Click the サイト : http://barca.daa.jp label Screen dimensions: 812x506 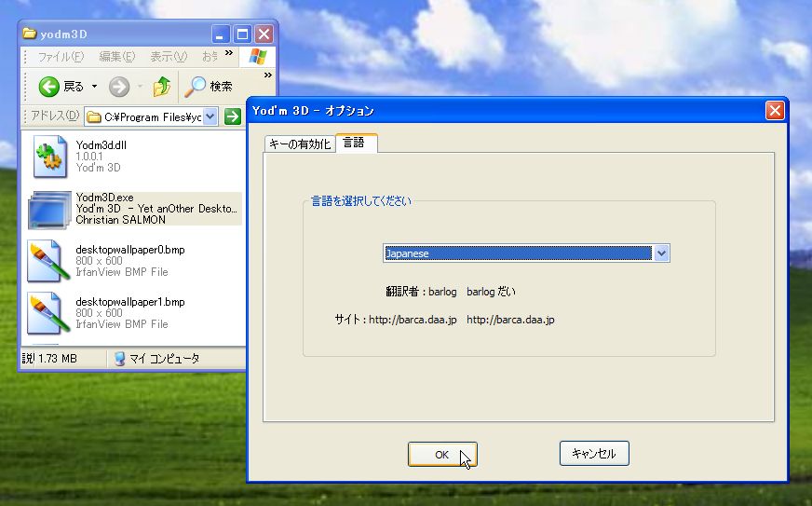(x=396, y=320)
